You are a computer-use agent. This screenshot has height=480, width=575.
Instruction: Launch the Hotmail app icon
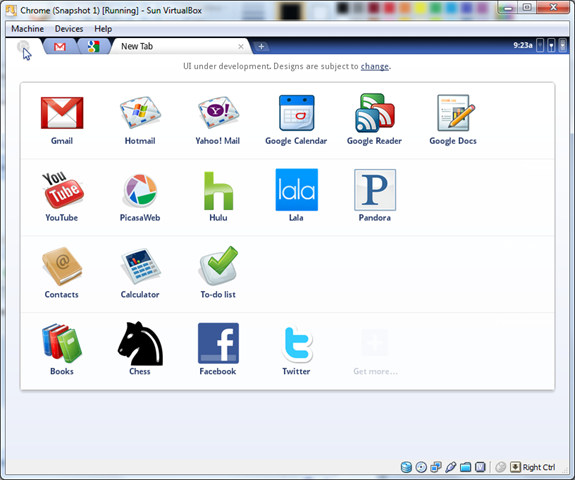click(140, 112)
